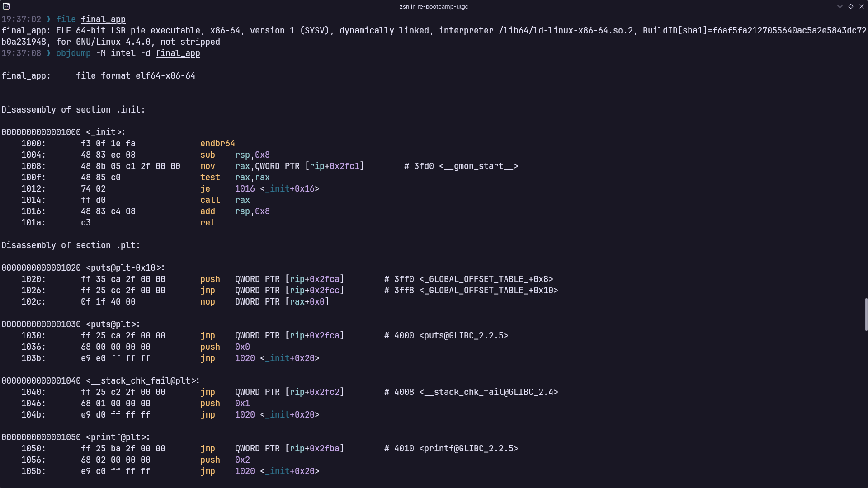Image resolution: width=868 pixels, height=488 pixels.
Task: Click the underlined 'final_app' argument after file
Action: pos(103,19)
